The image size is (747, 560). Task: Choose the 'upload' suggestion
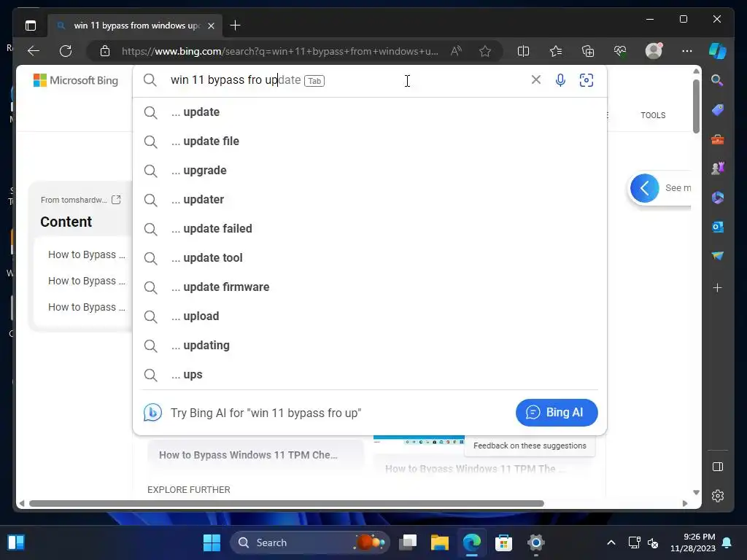coord(370,316)
